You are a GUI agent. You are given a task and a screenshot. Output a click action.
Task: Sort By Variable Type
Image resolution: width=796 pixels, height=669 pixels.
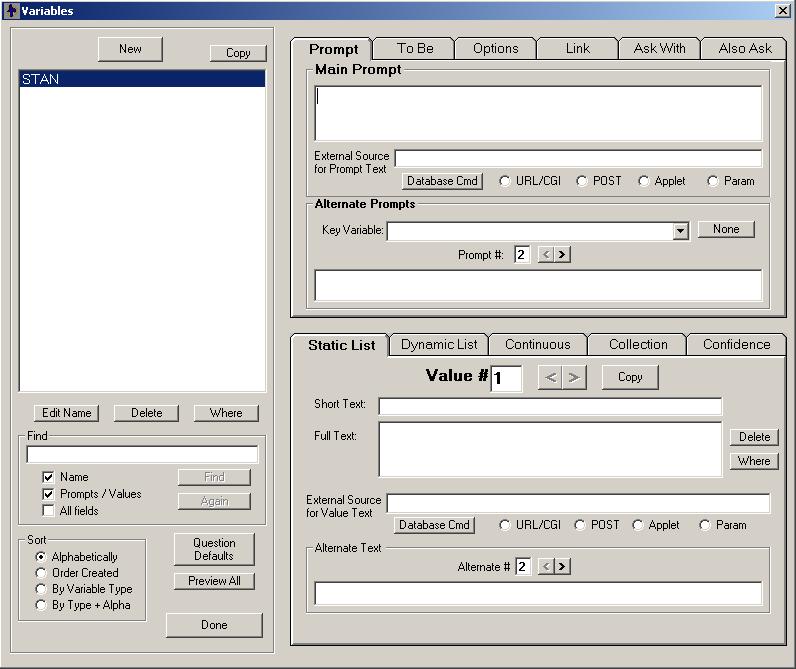(x=41, y=589)
